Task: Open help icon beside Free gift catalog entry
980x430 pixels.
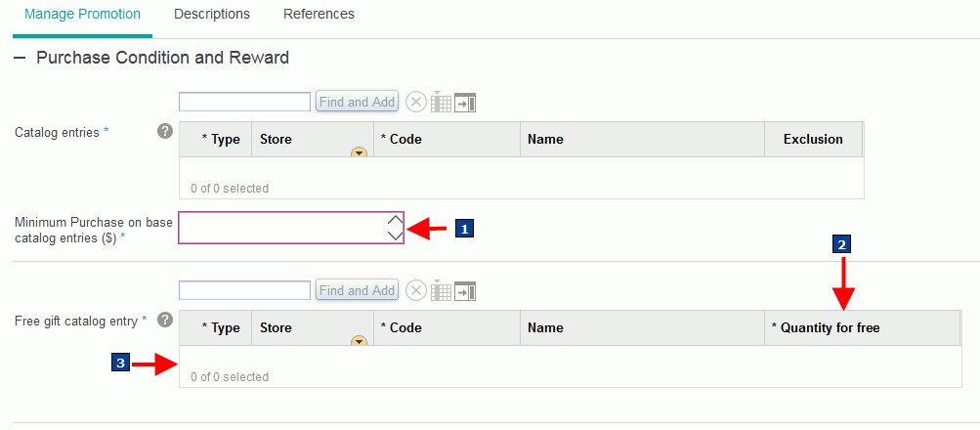Action: pos(165,320)
